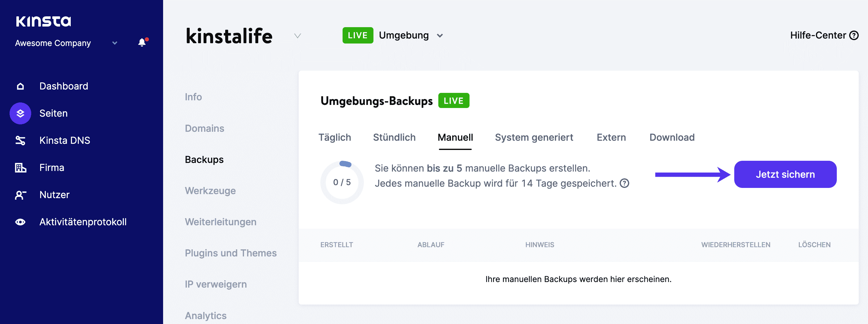868x324 pixels.
Task: Switch to the Stündlich backups tab
Action: pos(394,137)
